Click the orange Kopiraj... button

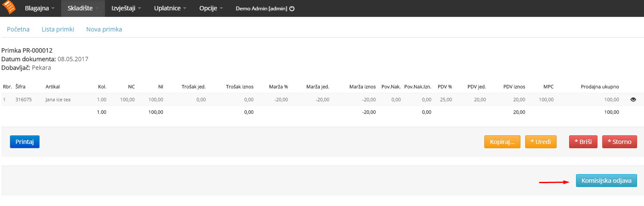click(x=502, y=142)
